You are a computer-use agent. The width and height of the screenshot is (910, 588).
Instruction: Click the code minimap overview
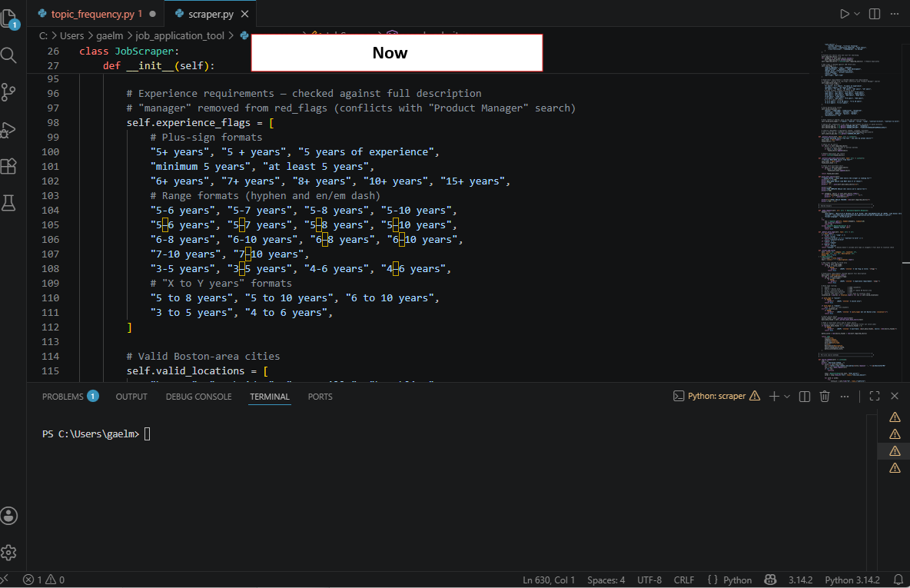point(861,212)
